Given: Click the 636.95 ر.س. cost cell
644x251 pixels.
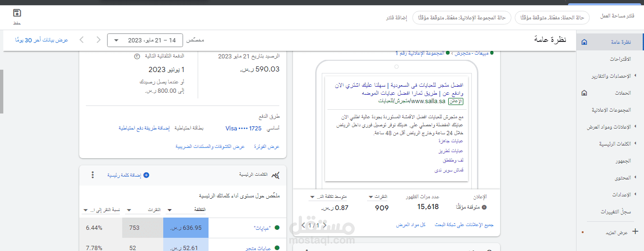Looking at the screenshot, I should [x=186, y=227].
